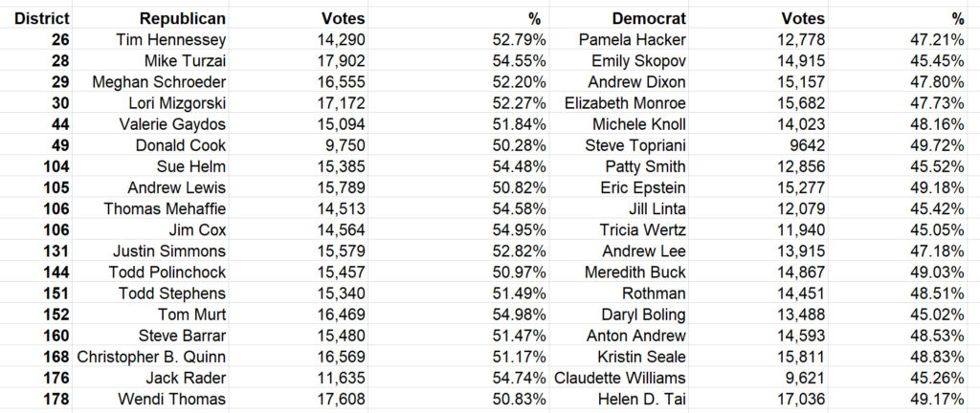The height and width of the screenshot is (413, 980).
Task: Select Mike Turzai's vote count 17,902
Action: pyautogui.click(x=299, y=61)
